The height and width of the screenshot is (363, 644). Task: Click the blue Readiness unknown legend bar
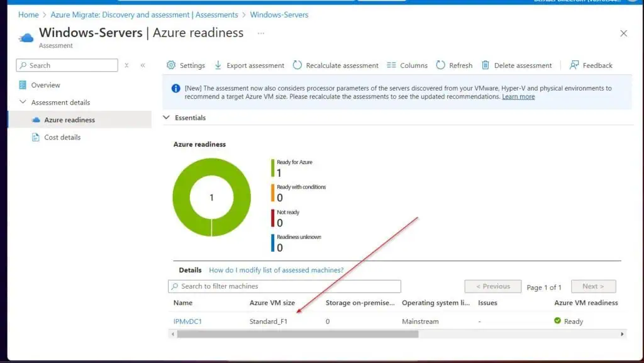tap(272, 243)
